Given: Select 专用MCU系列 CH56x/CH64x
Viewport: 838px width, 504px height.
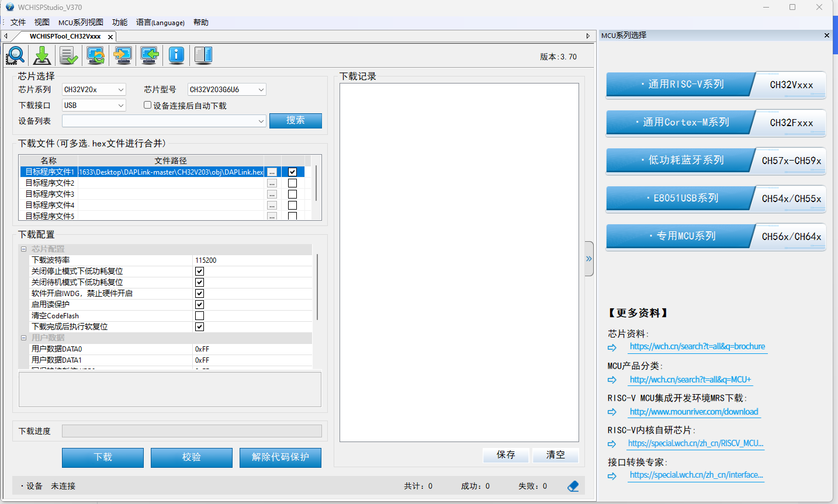Looking at the screenshot, I should (x=716, y=237).
